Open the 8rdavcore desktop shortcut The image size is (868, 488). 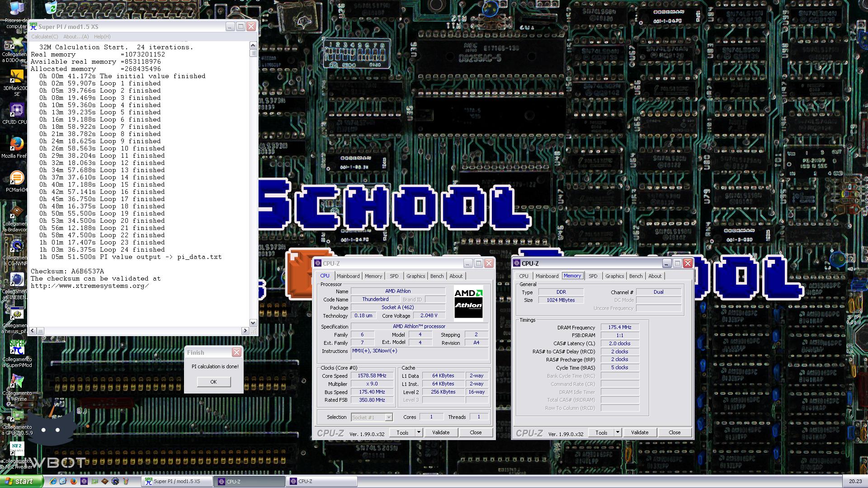point(15,219)
